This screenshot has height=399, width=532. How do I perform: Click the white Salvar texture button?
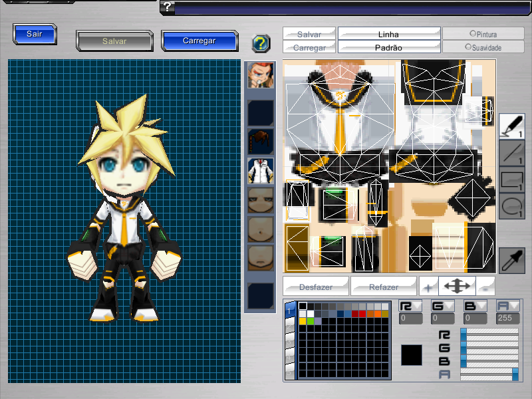coord(309,34)
